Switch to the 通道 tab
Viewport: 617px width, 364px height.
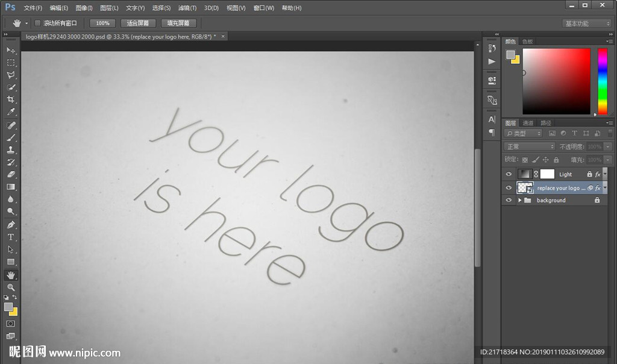pyautogui.click(x=528, y=123)
